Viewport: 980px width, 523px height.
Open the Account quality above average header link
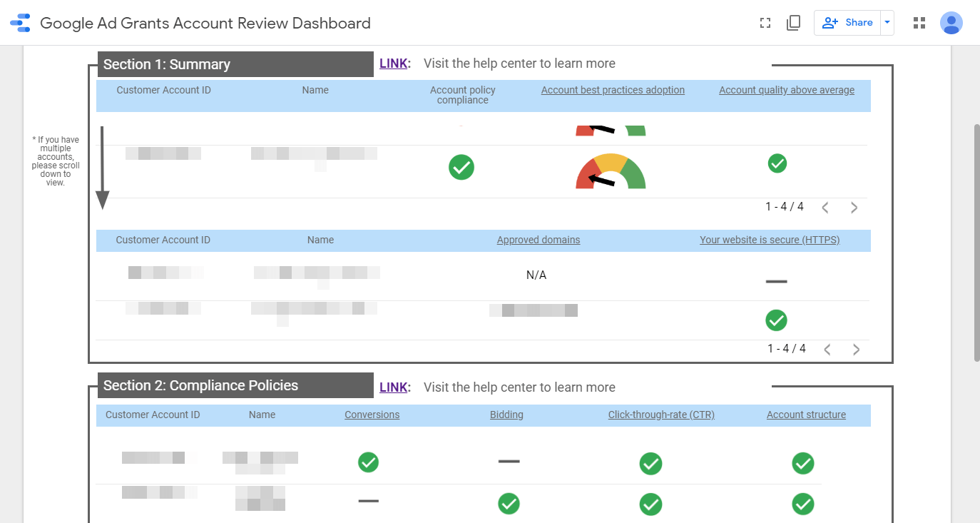click(787, 90)
